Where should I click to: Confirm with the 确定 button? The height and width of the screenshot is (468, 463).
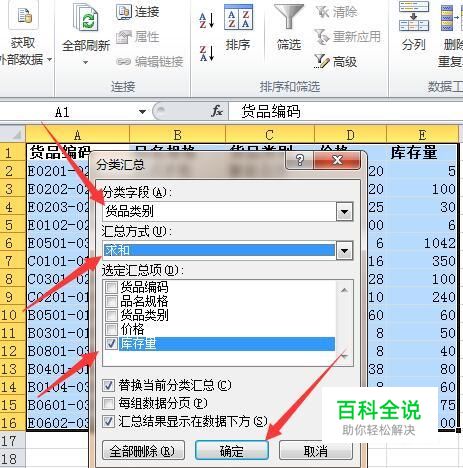[x=232, y=451]
